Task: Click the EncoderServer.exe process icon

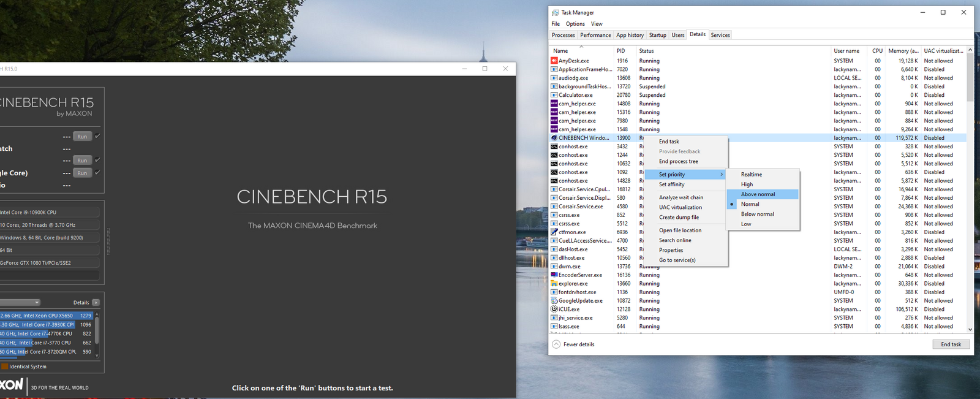Action: coord(554,275)
